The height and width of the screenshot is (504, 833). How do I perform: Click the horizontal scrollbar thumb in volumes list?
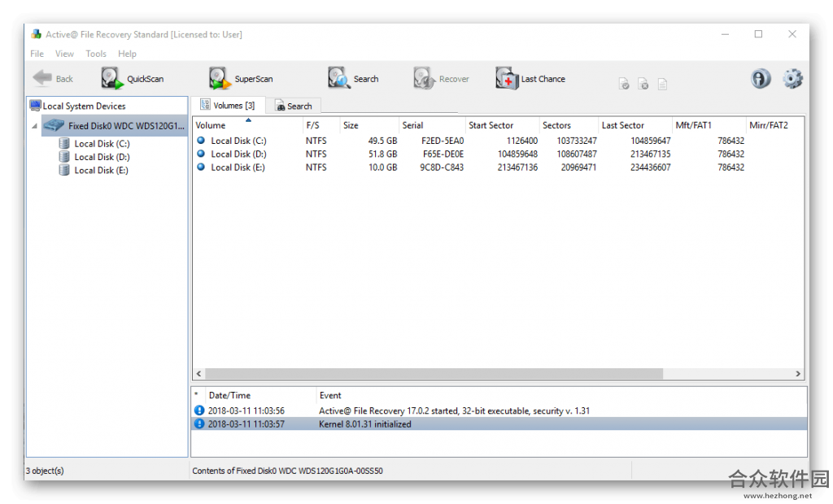pyautogui.click(x=434, y=373)
